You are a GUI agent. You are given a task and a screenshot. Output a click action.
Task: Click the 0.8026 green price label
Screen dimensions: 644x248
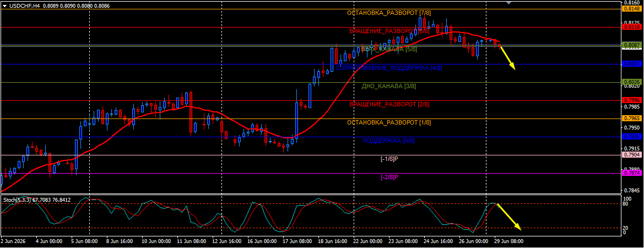pyautogui.click(x=631, y=82)
